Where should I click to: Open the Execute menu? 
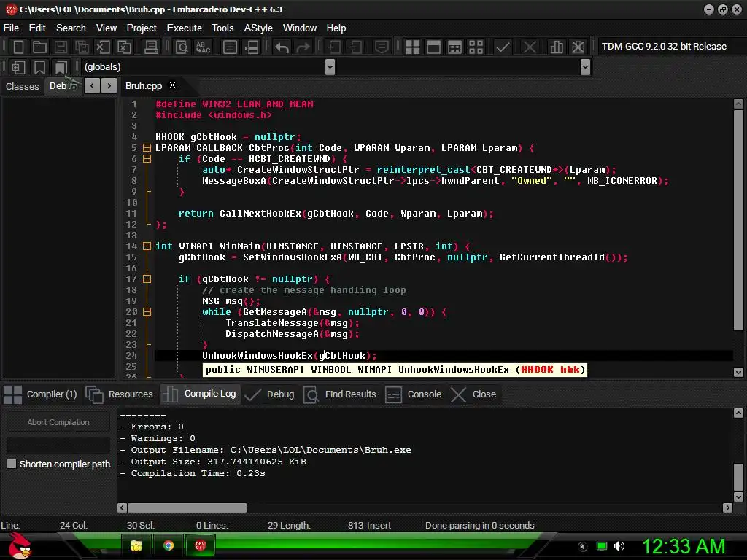tap(185, 28)
